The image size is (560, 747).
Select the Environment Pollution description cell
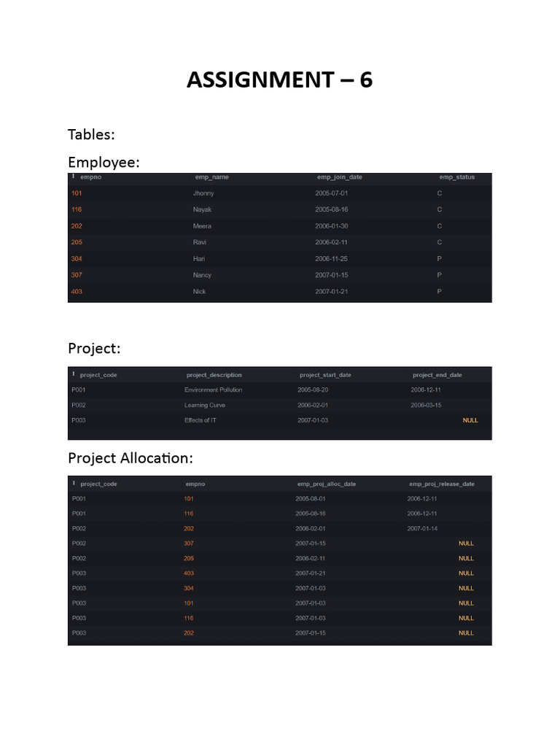(213, 390)
